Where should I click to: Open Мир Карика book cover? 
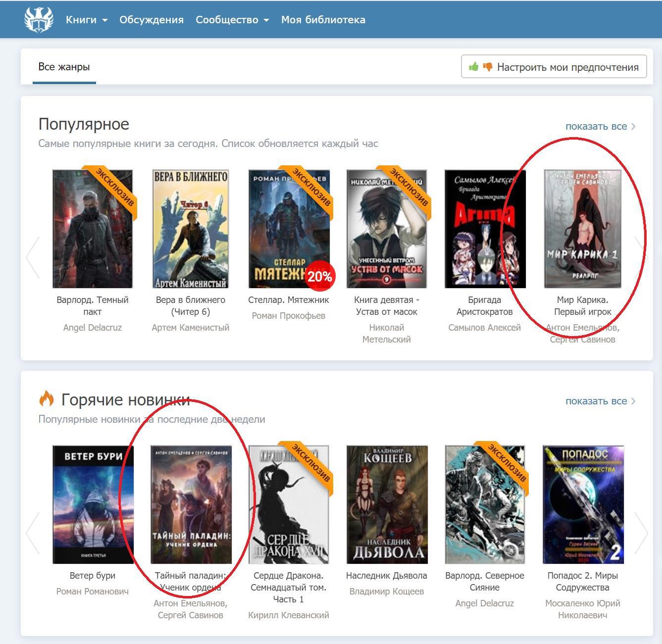point(582,229)
